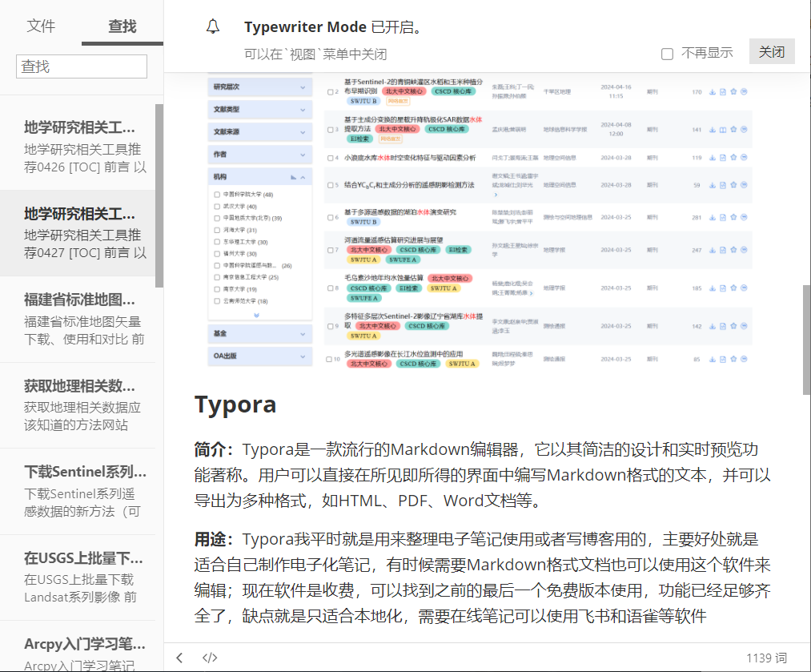Click the quote icon in row with 170
811x672 pixels.
pos(744,91)
